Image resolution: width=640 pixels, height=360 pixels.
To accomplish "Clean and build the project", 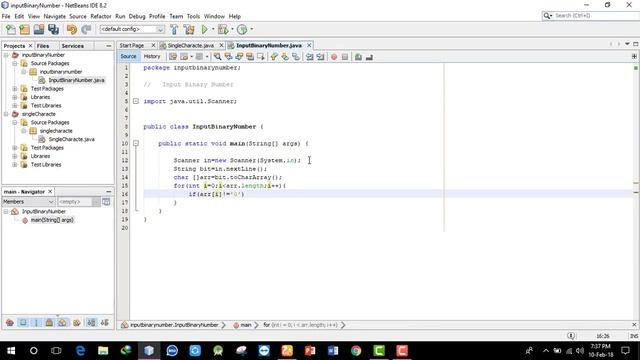I will pos(189,29).
